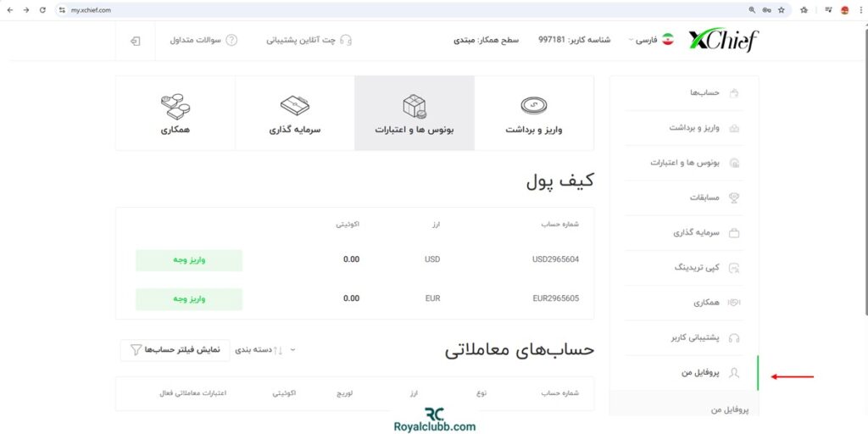The height and width of the screenshot is (434, 868).
Task: Open the browser three-dot menu
Action: [x=860, y=10]
